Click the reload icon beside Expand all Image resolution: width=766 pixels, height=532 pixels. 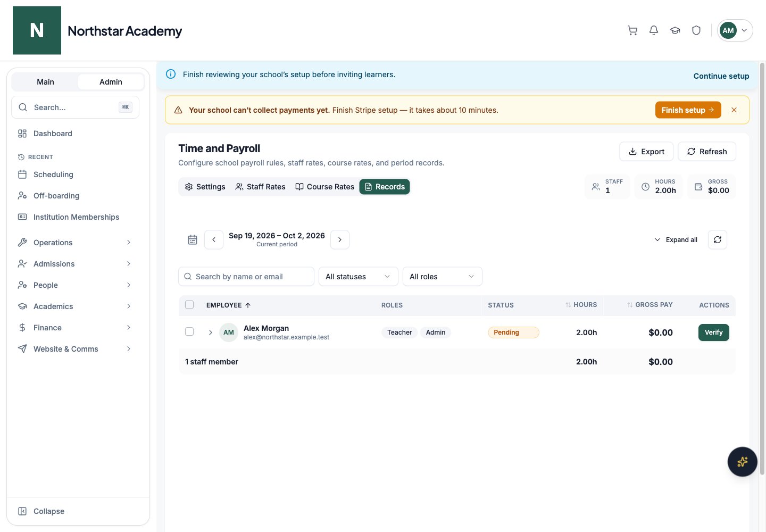tap(718, 240)
